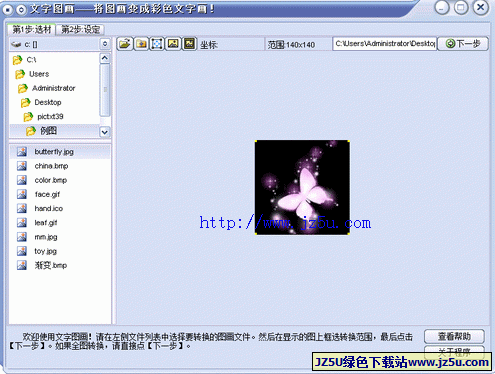Click the drive icon beside c: []
This screenshot has width=495, height=374.
click(16, 44)
